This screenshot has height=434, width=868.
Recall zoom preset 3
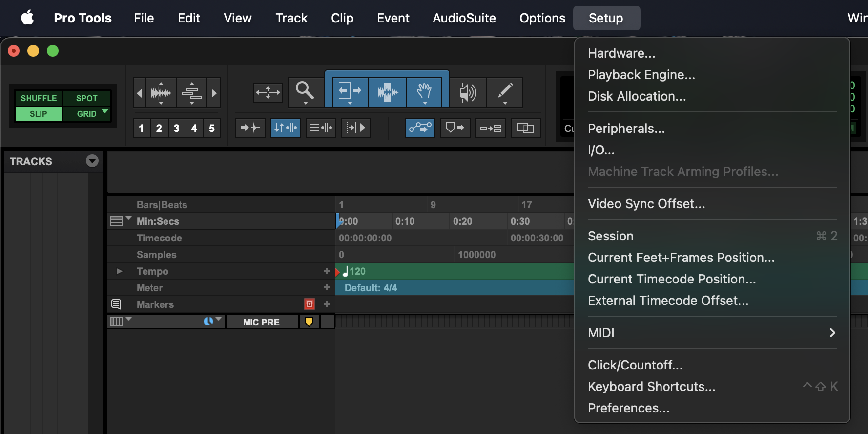(177, 128)
